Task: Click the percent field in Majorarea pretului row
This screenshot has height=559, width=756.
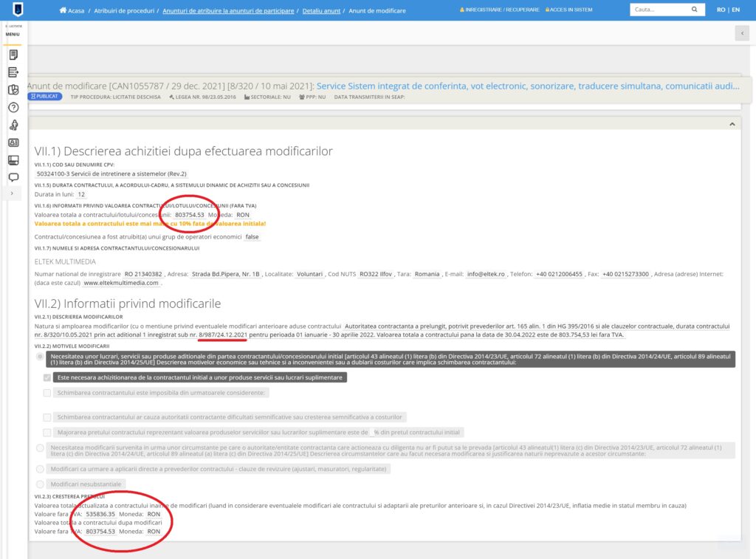Action: [x=372, y=433]
